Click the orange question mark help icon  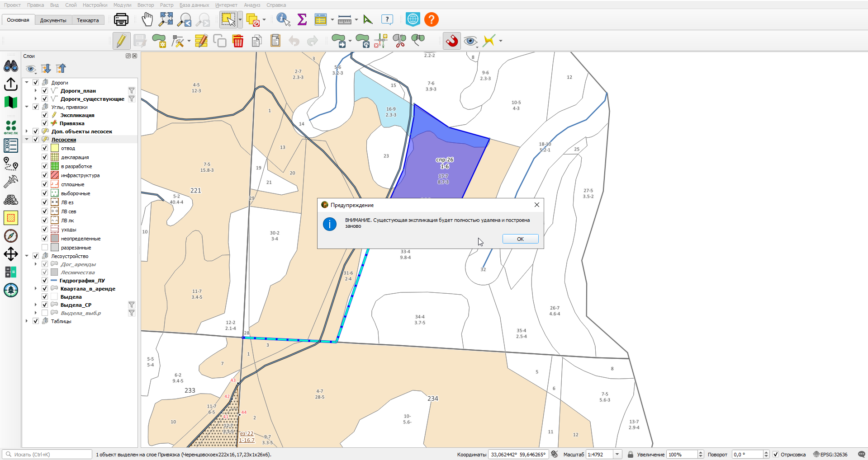pos(432,19)
